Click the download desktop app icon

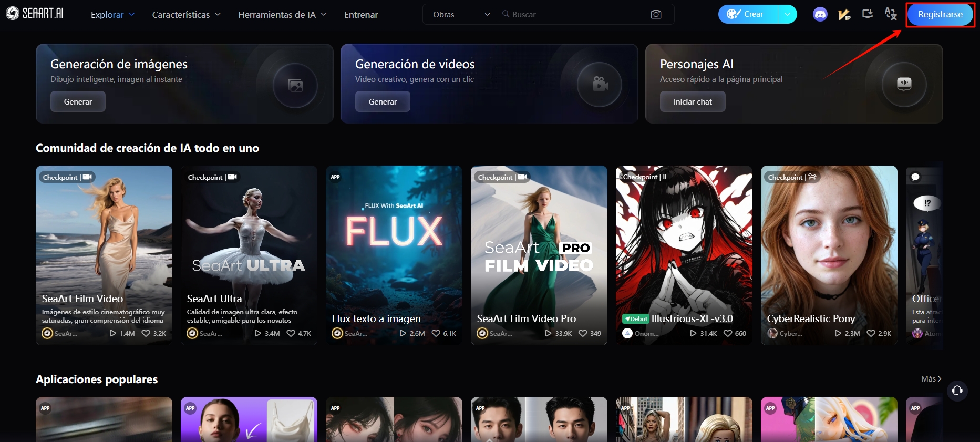click(868, 14)
